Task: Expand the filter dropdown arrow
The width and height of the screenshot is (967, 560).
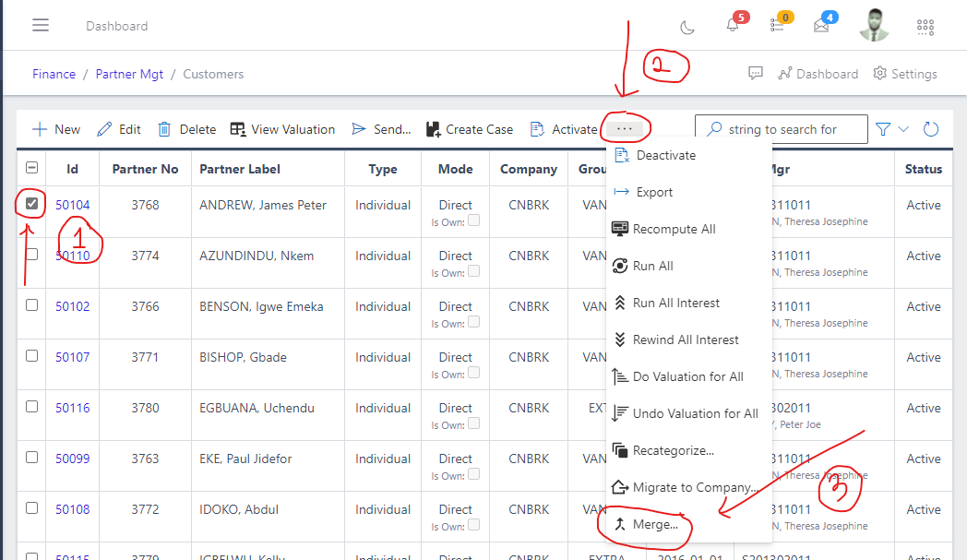Action: pos(903,129)
